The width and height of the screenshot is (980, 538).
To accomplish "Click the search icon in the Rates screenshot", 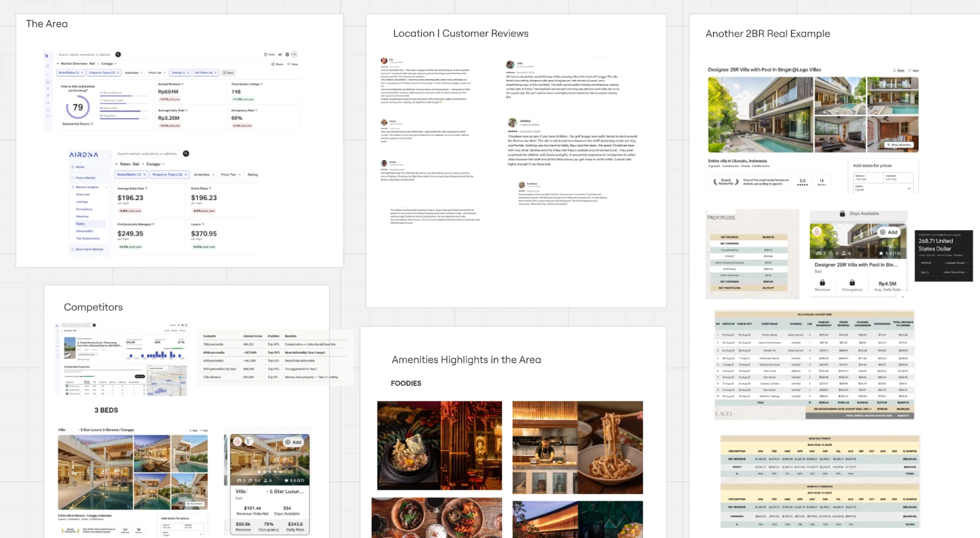I will (x=186, y=154).
